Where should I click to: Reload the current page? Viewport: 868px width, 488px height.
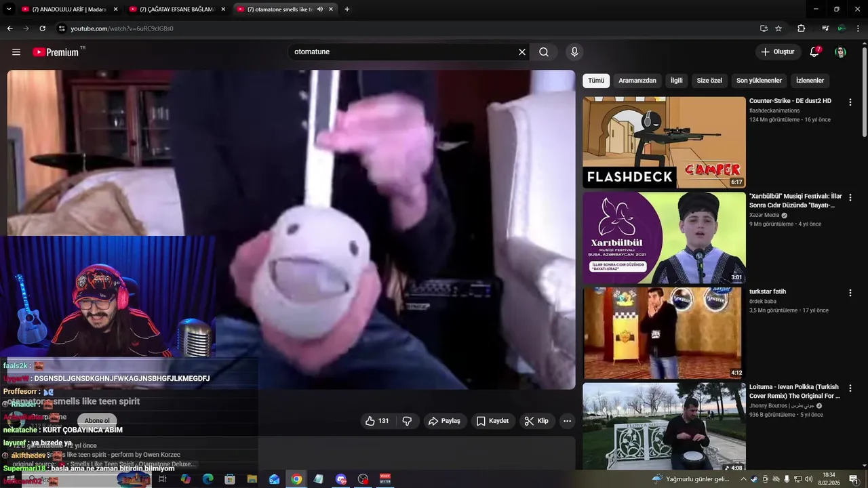[x=42, y=28]
